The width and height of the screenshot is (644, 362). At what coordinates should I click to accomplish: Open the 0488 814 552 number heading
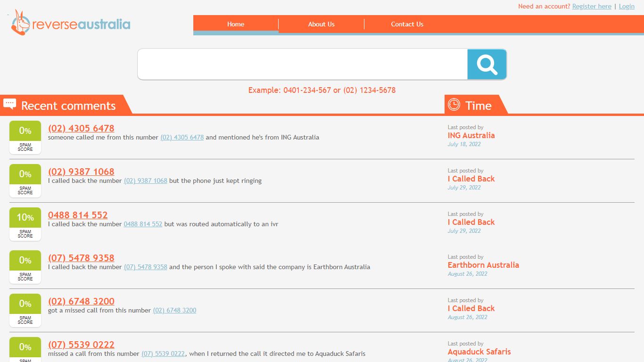tap(78, 215)
